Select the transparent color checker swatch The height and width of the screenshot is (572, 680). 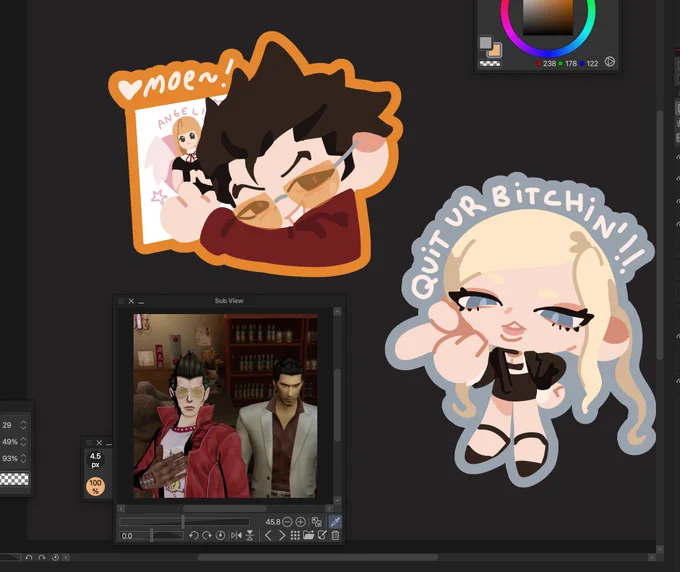490,62
